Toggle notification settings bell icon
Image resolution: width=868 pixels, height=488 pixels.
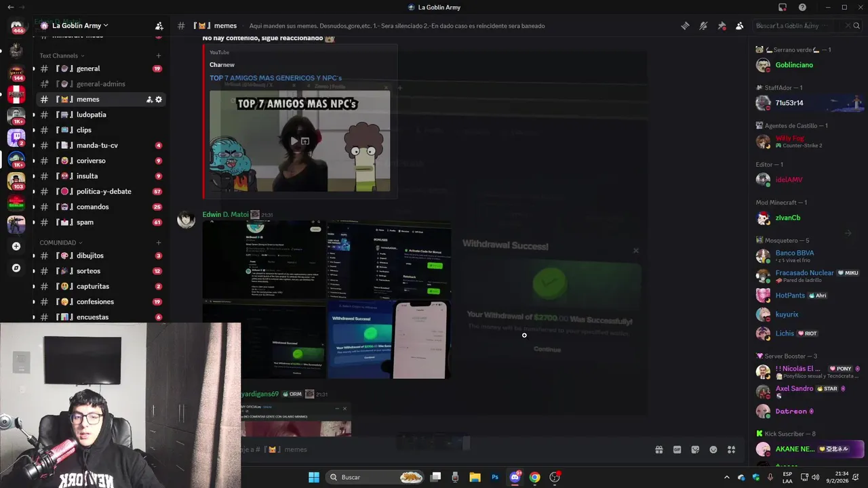703,26
